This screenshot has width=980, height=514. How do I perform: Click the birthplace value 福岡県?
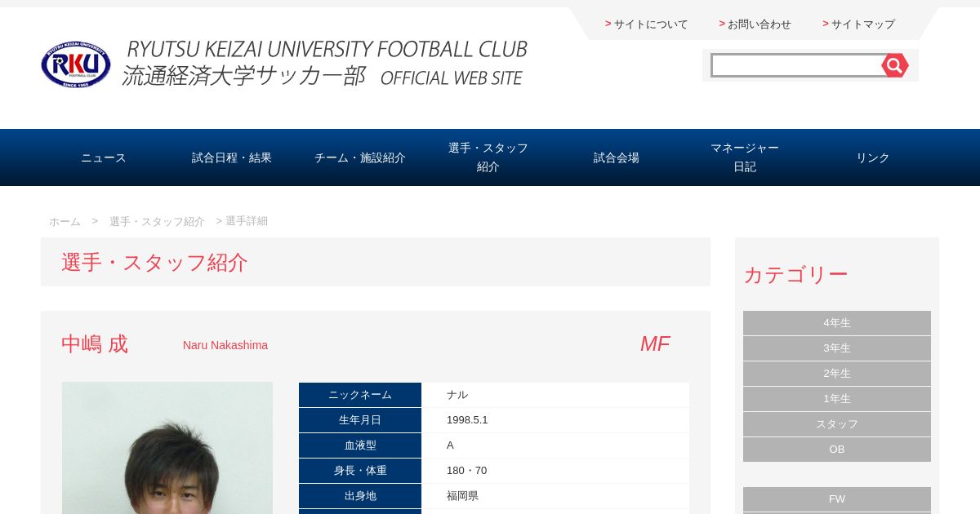tap(462, 496)
